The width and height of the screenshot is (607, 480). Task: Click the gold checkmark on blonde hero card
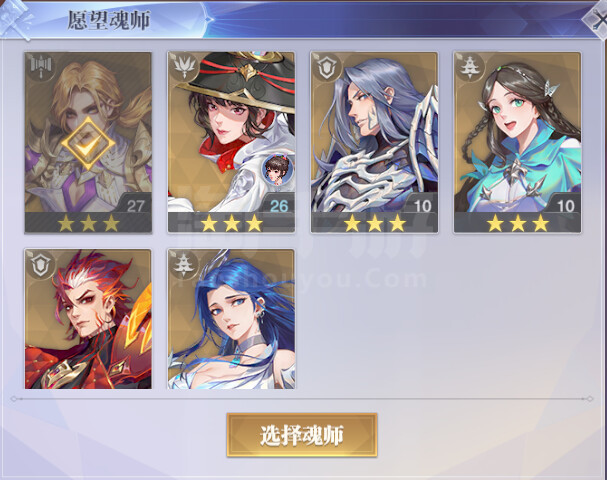88,143
